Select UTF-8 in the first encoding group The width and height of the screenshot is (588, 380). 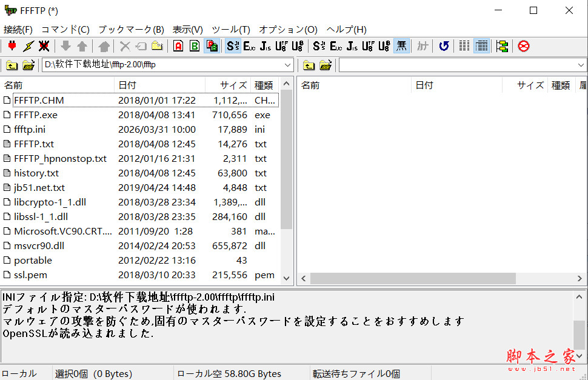[281, 46]
